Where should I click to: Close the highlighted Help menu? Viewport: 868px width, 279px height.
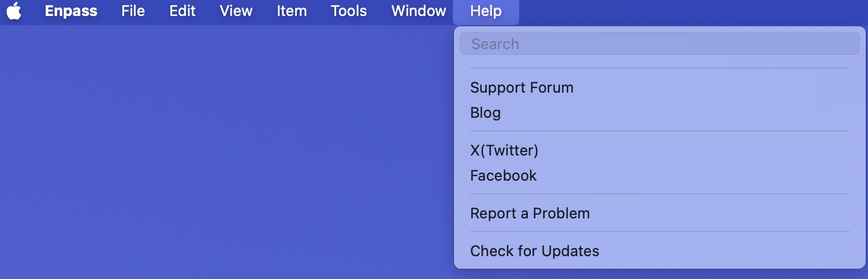[485, 11]
